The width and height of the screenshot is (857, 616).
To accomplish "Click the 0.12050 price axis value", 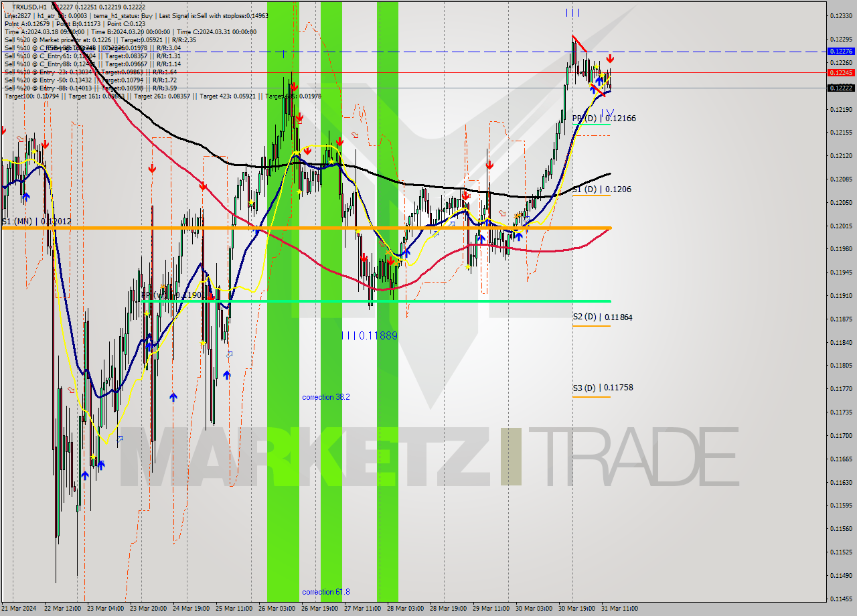I will click(840, 202).
